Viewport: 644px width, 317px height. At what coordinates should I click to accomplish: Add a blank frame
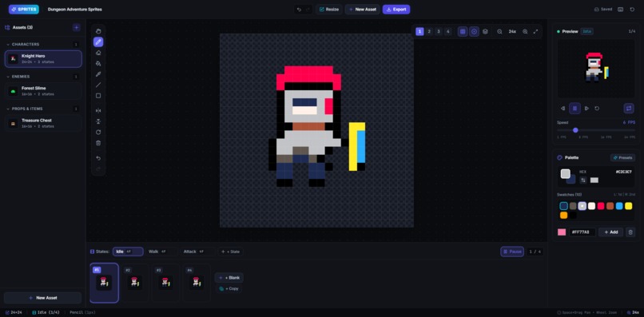tap(229, 278)
